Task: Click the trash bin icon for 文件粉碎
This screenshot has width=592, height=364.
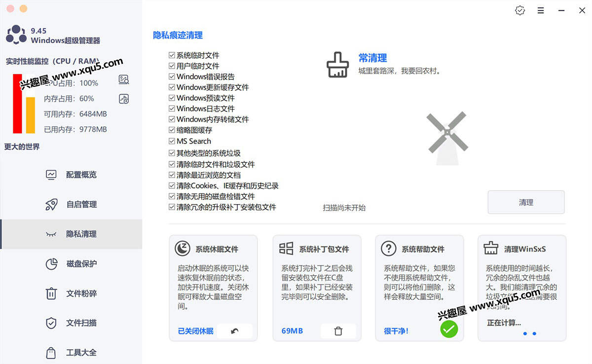Action: (x=51, y=293)
